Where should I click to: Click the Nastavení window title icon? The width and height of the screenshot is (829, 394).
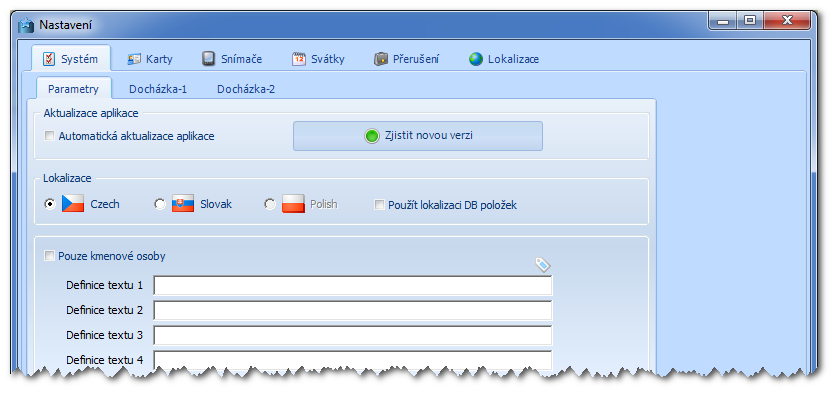(x=26, y=25)
